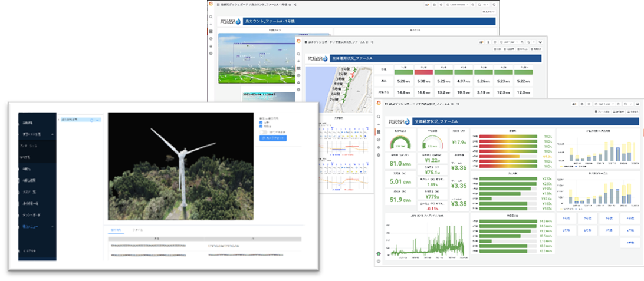The width and height of the screenshot is (644, 281).
Task: Open configuration gear in 全体経営状況 dashboard sidebar
Action: [378, 155]
